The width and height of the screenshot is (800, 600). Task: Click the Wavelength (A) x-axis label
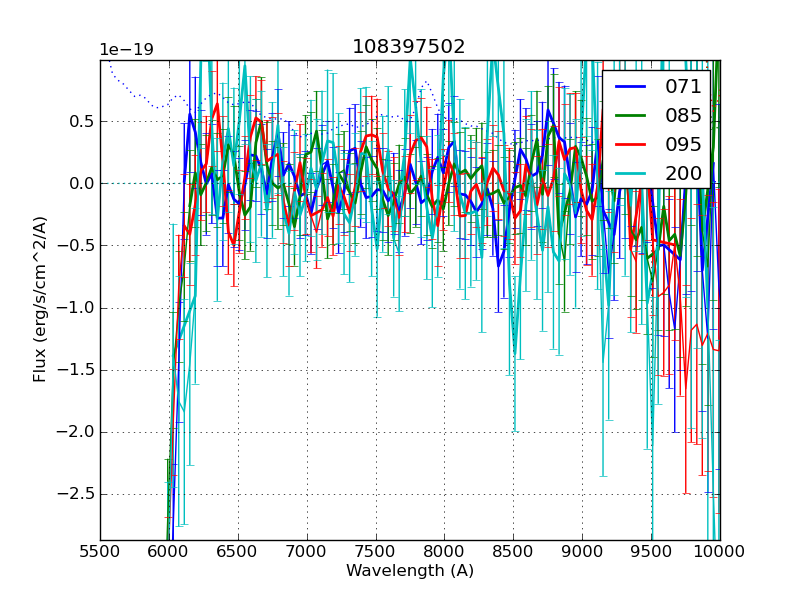[x=410, y=571]
